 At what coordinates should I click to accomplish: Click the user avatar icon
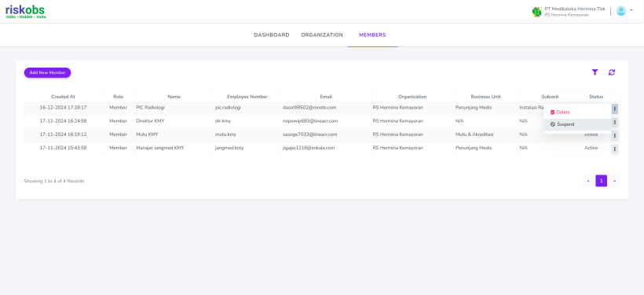(620, 11)
